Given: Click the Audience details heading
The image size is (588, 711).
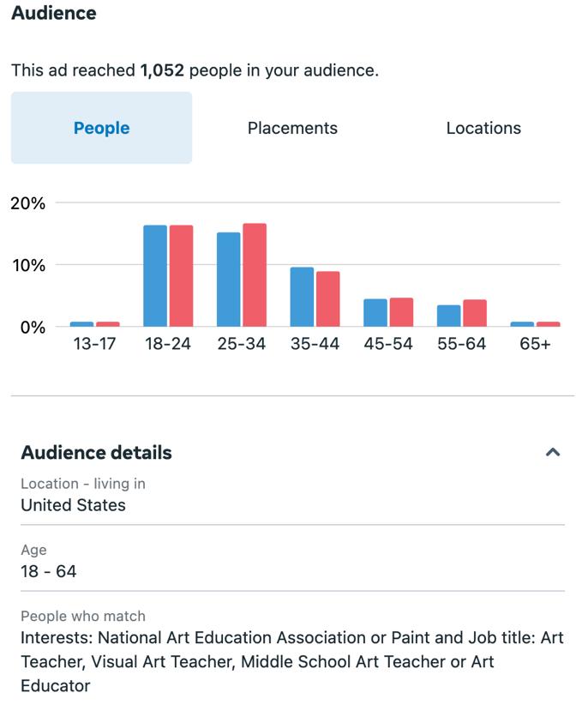Looking at the screenshot, I should 96,452.
